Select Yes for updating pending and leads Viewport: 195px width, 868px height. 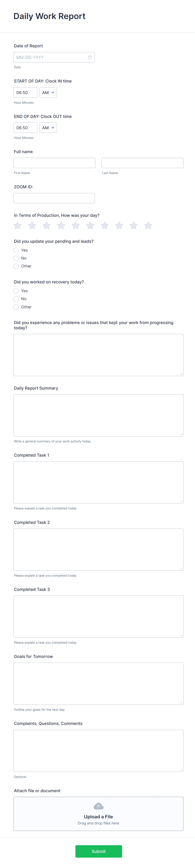coord(16,250)
